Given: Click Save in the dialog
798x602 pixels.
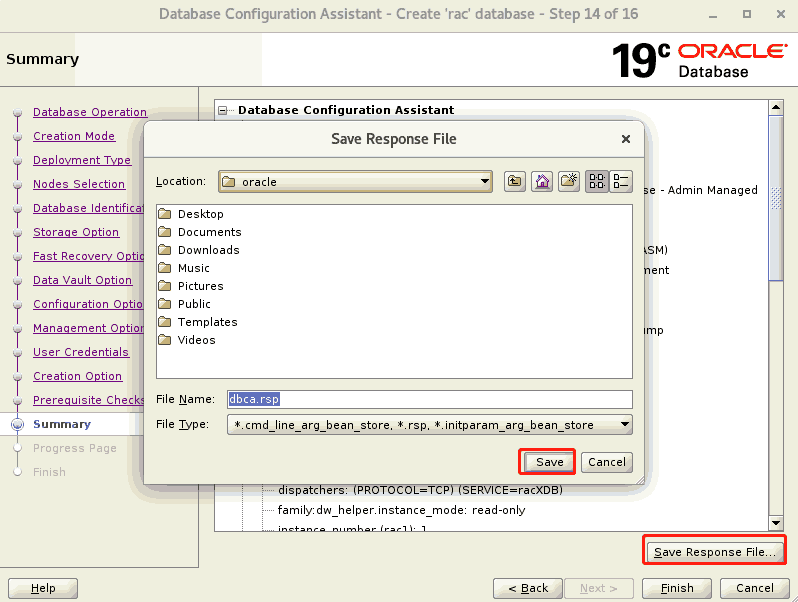Looking at the screenshot, I should (549, 462).
